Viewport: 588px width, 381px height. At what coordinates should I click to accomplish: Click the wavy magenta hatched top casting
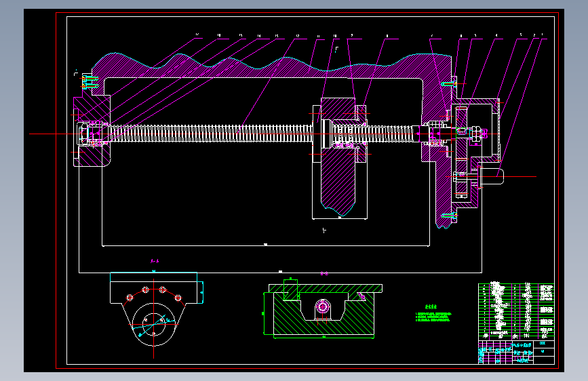pos(270,68)
